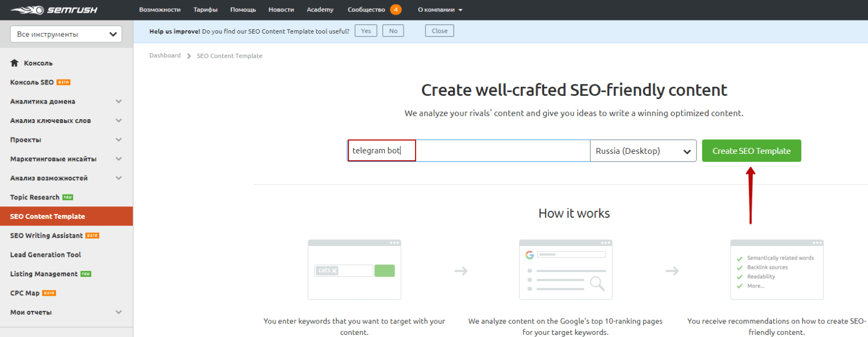Expand Проекты section
This screenshot has width=868, height=337.
(119, 140)
